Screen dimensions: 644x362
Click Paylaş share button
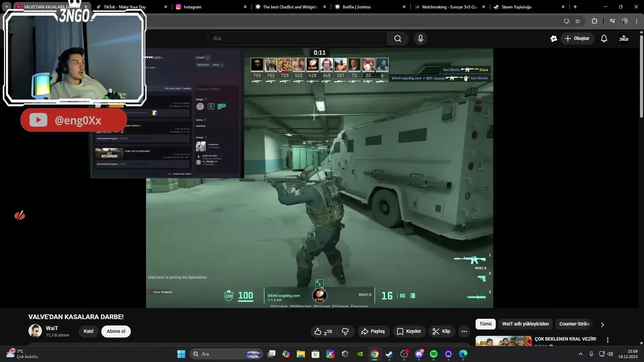pyautogui.click(x=373, y=331)
